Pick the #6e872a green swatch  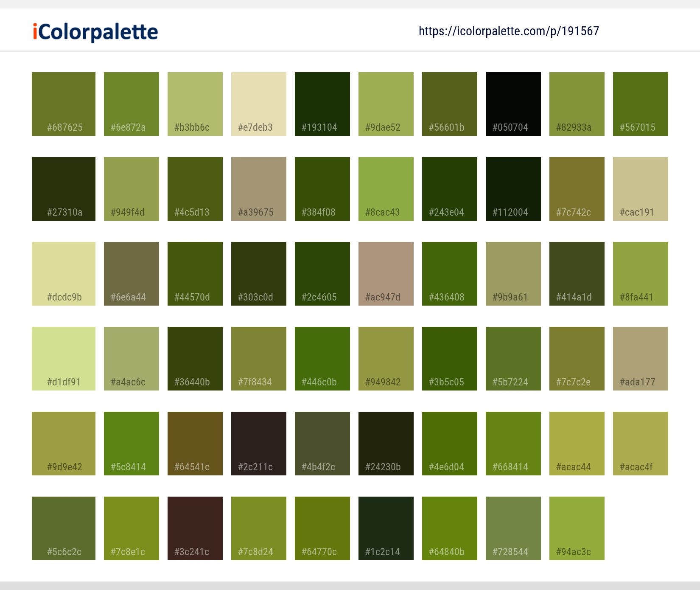pyautogui.click(x=132, y=104)
